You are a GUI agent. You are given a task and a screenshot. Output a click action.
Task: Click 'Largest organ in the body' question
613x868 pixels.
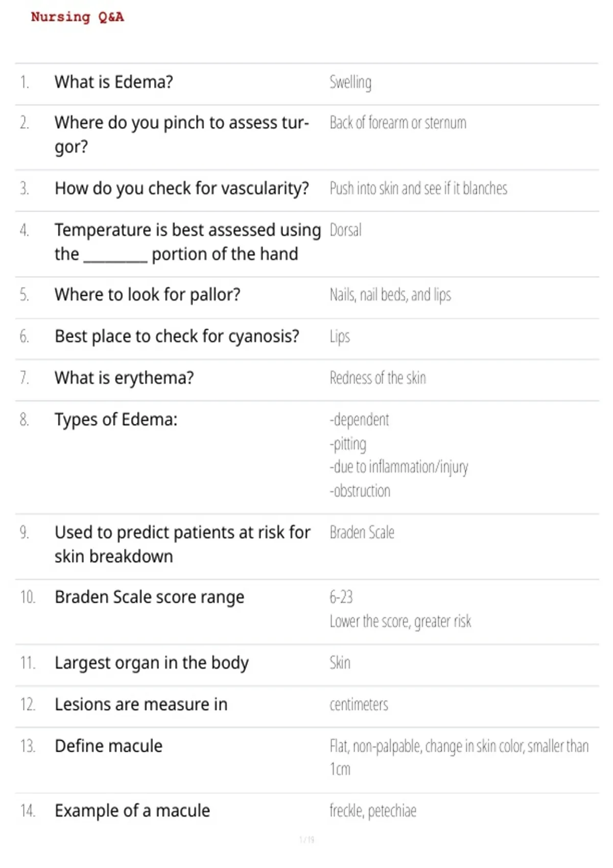coord(152,663)
